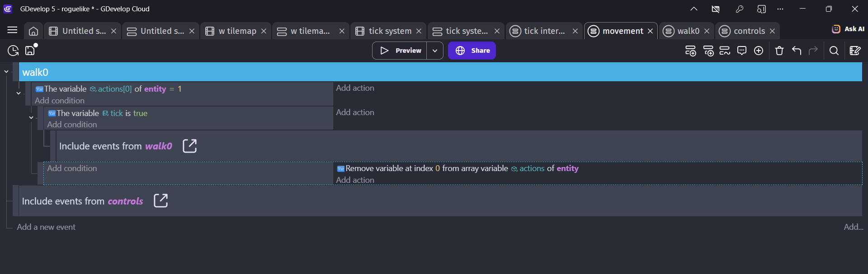The image size is (868, 274).
Task: Click the Add a new event toolbar icon
Action: coord(690,51)
